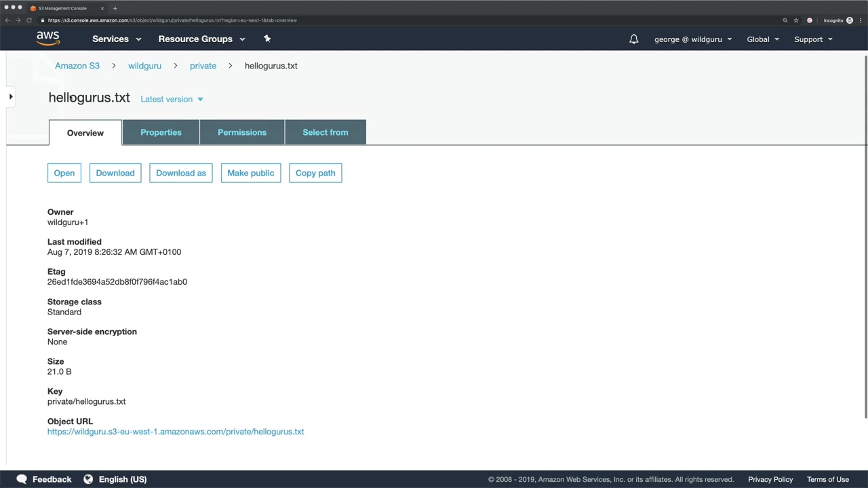Click the Feedback link in footer
868x488 pixels.
pos(52,479)
